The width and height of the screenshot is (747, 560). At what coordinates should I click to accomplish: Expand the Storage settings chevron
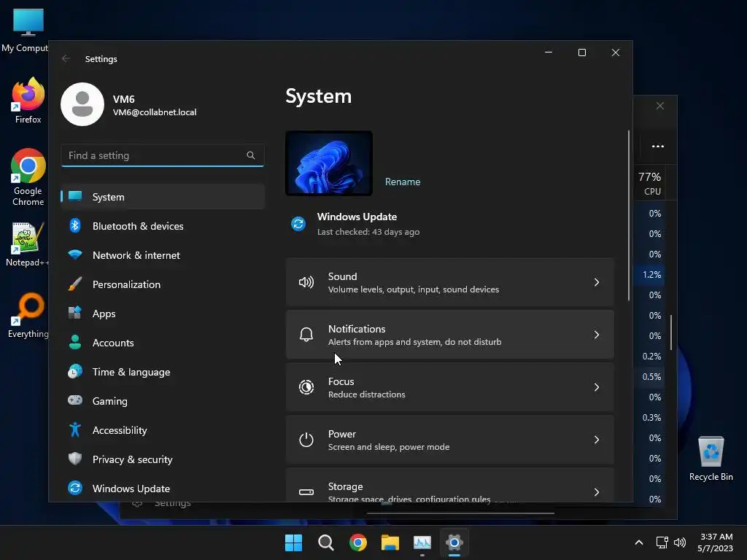click(x=597, y=492)
